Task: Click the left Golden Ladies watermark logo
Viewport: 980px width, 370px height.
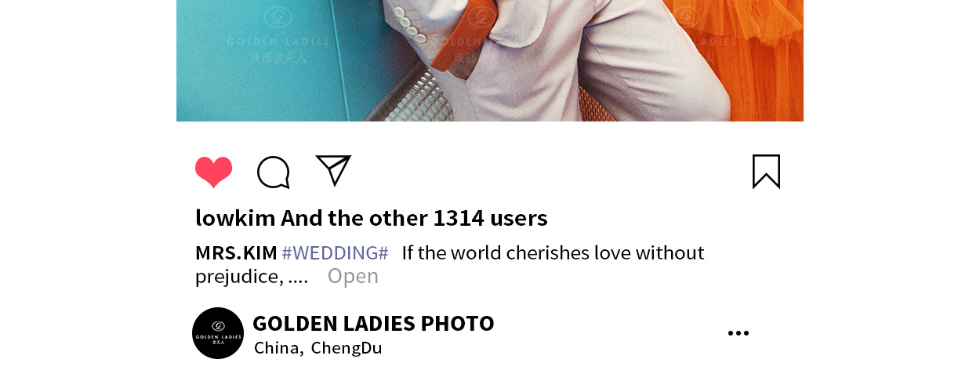Action: pyautogui.click(x=278, y=36)
